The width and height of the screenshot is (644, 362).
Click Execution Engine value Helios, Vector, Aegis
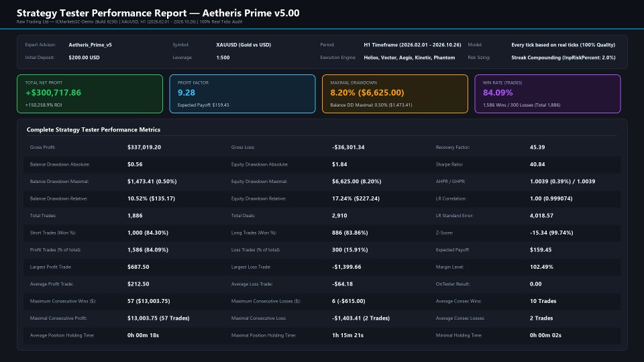[x=409, y=58]
